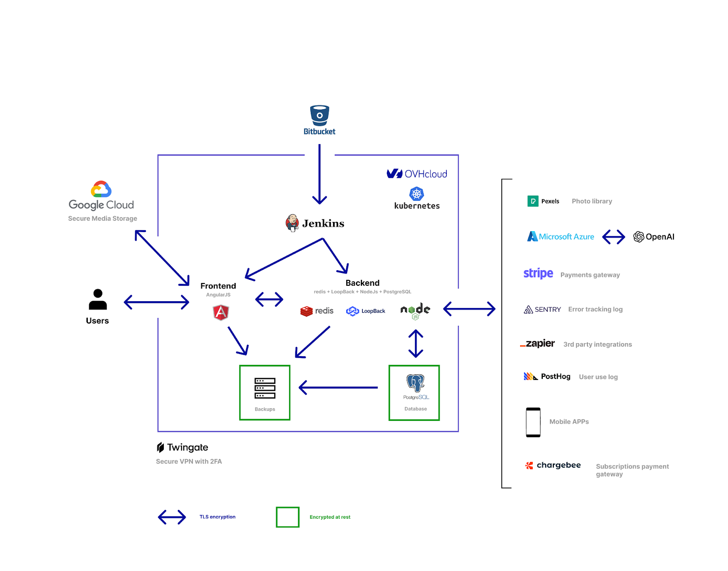Click the "PostHog" name text

(556, 377)
